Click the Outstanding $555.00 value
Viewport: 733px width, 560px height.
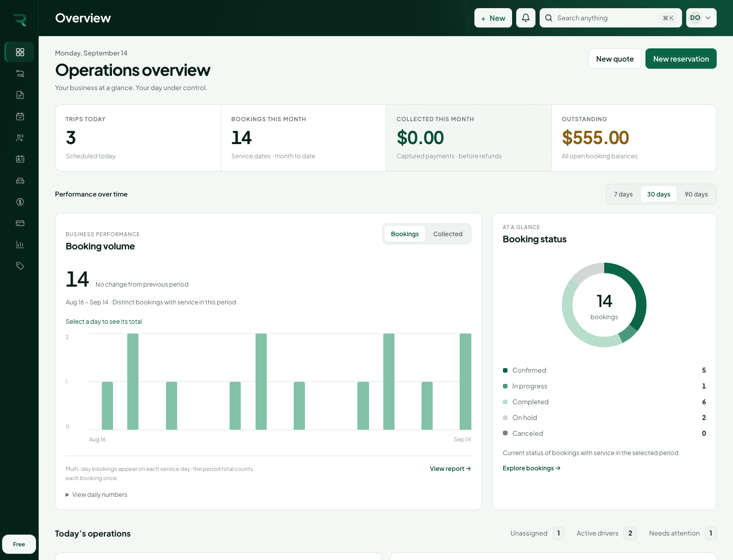[x=595, y=137]
